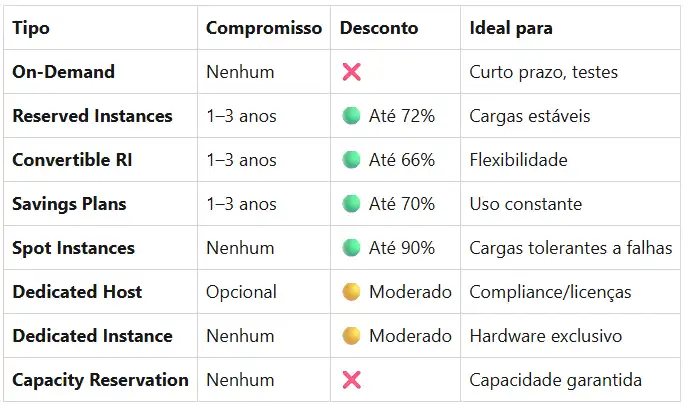This screenshot has height=405, width=683.
Task: Select the Reserved Instances row label
Action: tap(92, 116)
